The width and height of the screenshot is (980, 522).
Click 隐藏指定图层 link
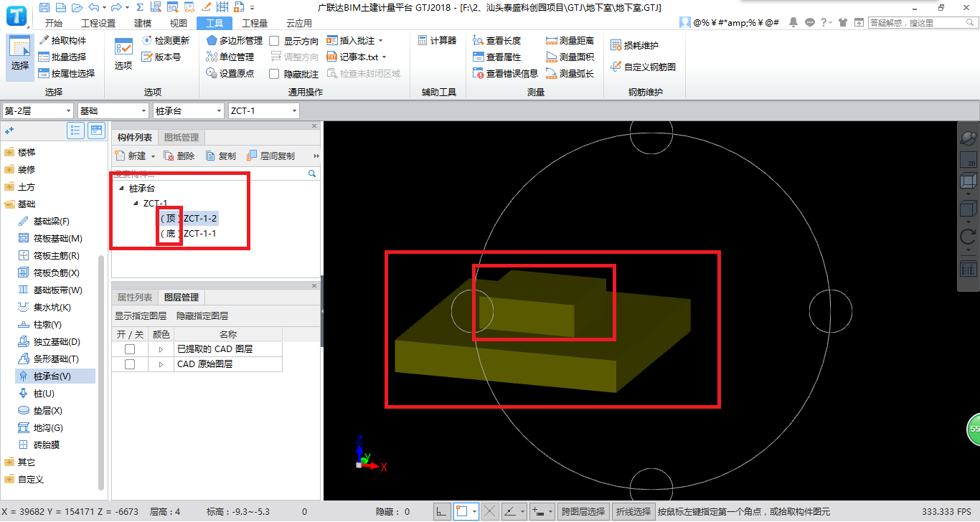202,316
